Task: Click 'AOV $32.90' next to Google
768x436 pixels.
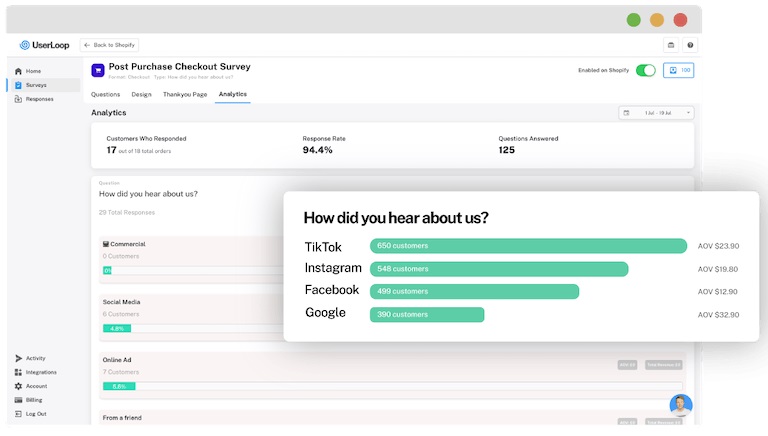Action: (718, 315)
